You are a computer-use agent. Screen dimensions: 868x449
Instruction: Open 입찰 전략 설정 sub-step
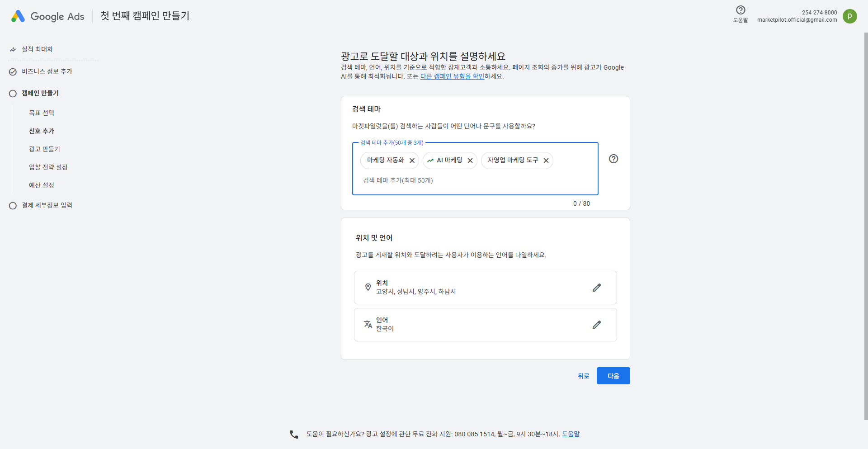[x=48, y=167]
